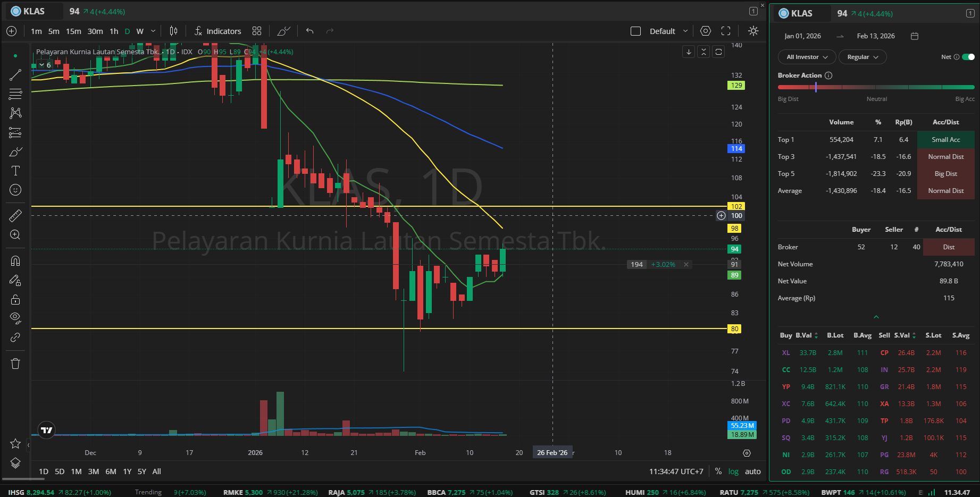This screenshot has width=980, height=497.
Task: Open the object tree layers icon
Action: coord(15,463)
